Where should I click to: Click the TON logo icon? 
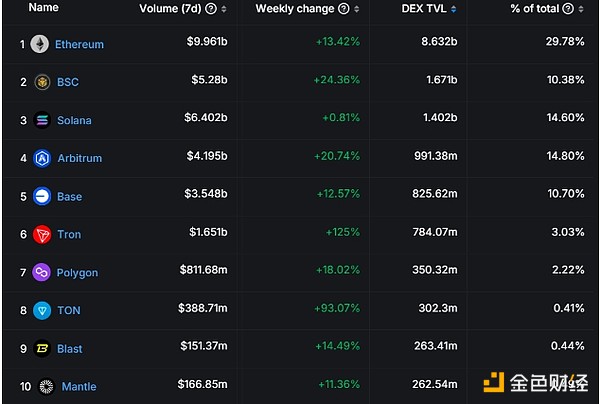(x=42, y=310)
